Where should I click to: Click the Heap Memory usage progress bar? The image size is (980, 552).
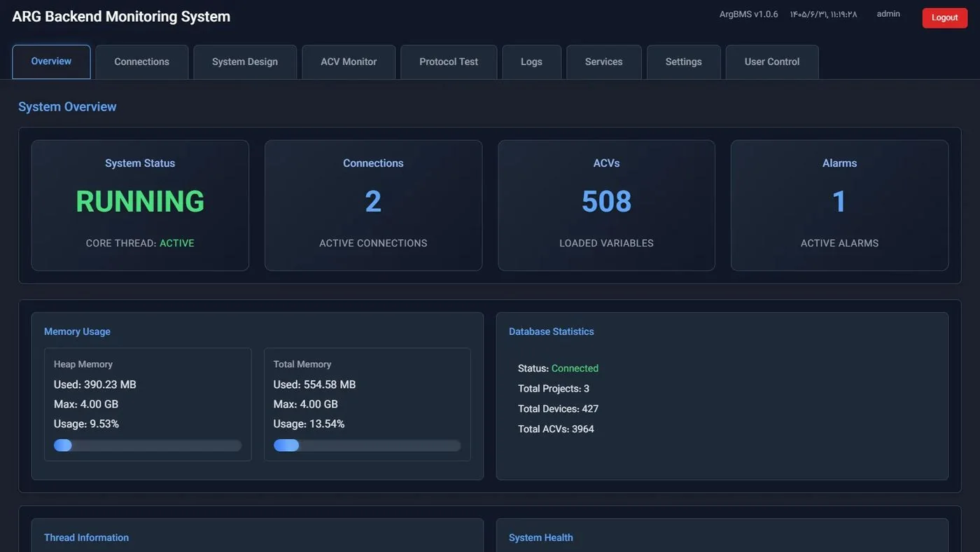point(148,446)
